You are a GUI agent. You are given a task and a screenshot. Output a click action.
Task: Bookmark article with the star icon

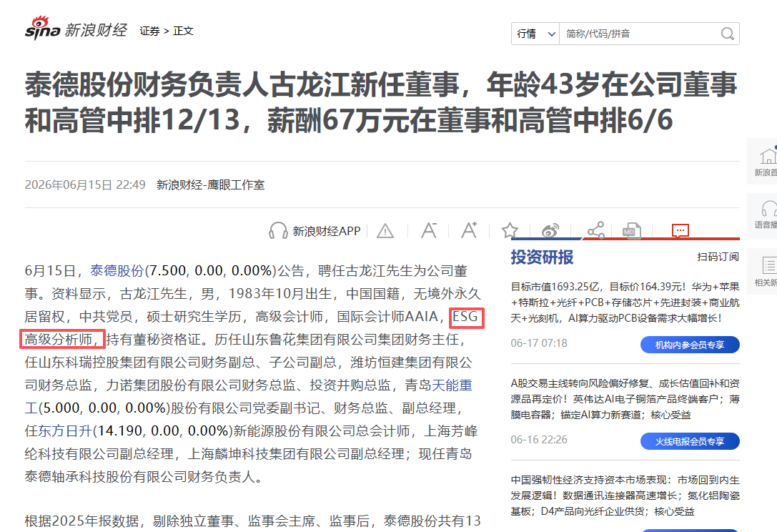point(510,230)
